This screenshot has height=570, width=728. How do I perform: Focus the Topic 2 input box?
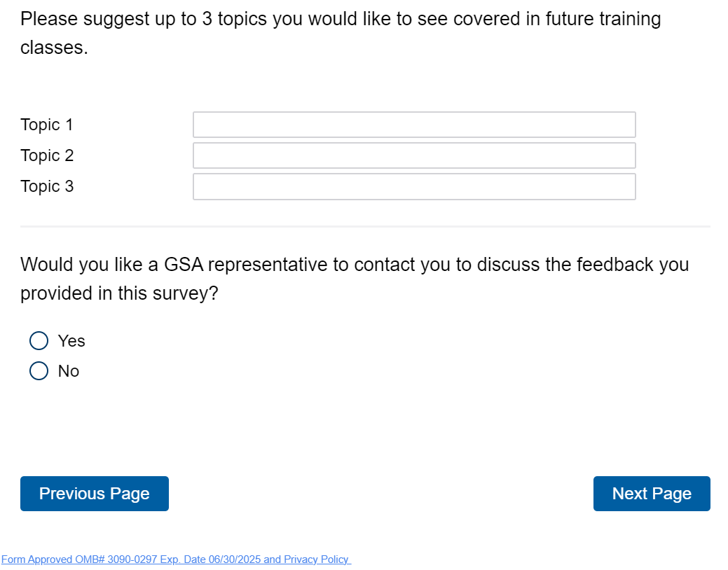click(x=414, y=155)
